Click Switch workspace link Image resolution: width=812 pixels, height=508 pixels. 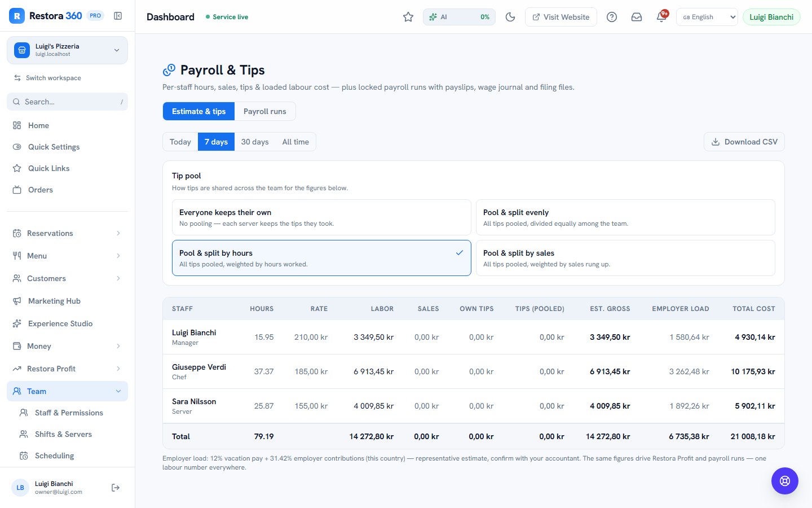47,78
